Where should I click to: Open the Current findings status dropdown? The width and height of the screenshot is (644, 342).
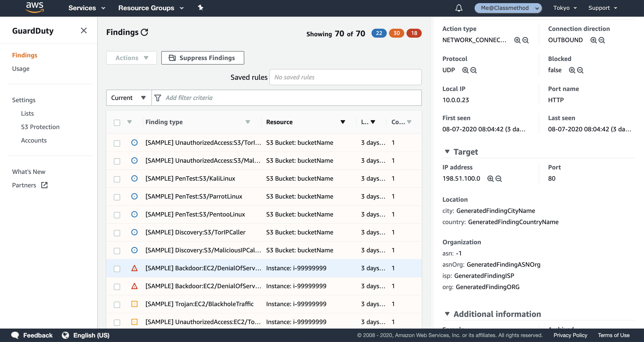129,98
